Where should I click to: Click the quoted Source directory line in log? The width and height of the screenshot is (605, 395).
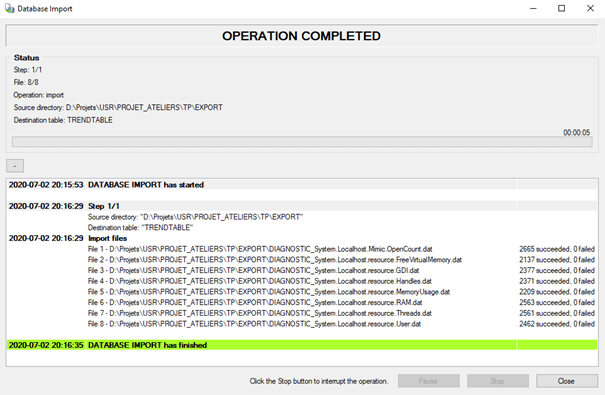pyautogui.click(x=195, y=217)
